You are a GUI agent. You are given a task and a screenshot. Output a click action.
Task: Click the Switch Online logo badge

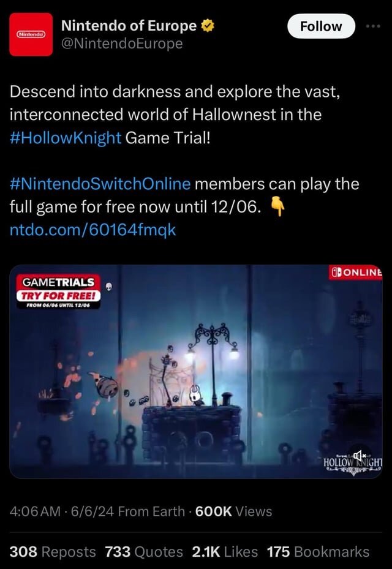tap(355, 273)
